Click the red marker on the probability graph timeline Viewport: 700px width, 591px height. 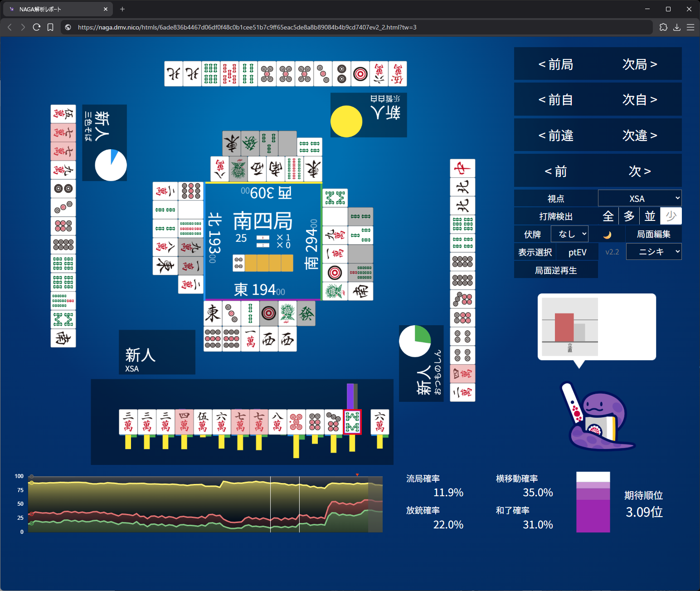tap(357, 475)
